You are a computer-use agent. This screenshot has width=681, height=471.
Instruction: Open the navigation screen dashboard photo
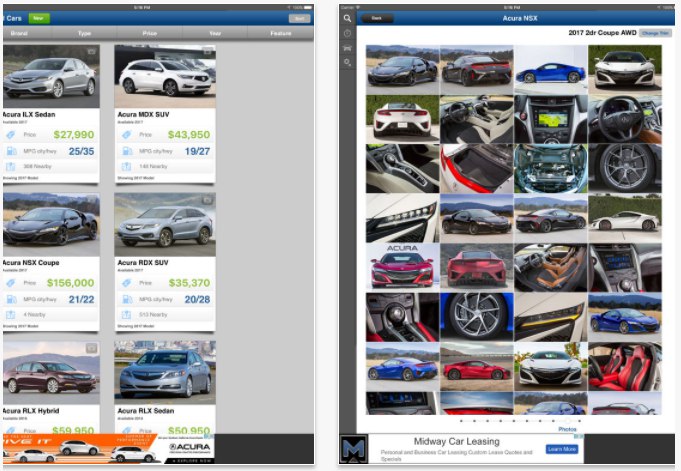[550, 119]
